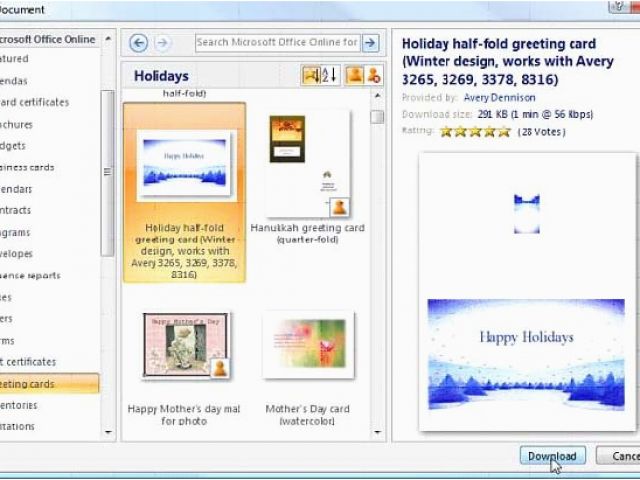Go back with the left arrow button
Screen dimensions: 640x480
point(138,43)
